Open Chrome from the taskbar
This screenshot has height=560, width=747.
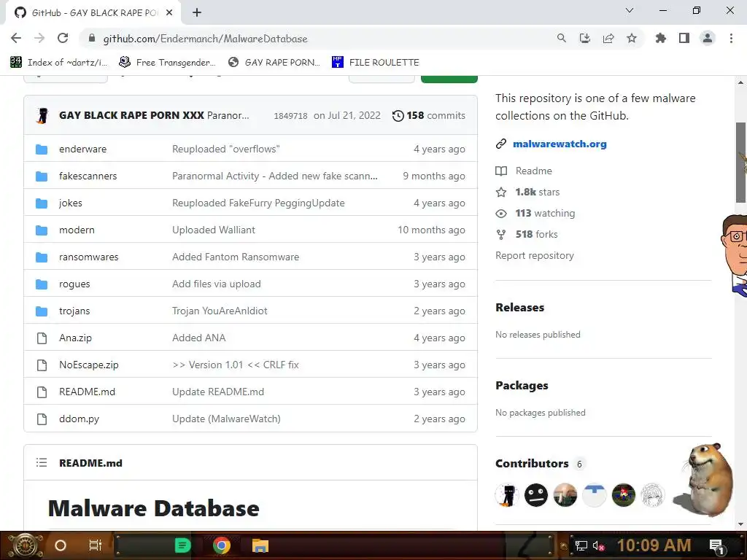tap(221, 545)
